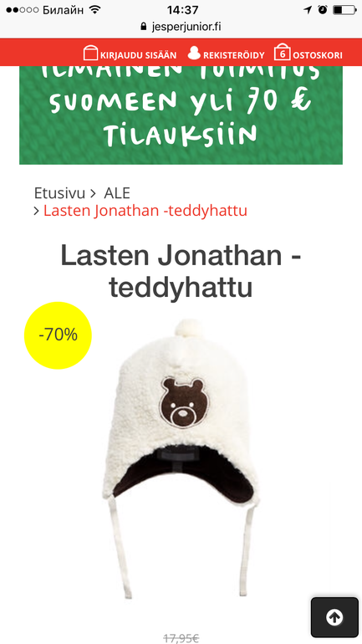
Task: Open the ALE breadcrumb category
Action: coord(117,192)
